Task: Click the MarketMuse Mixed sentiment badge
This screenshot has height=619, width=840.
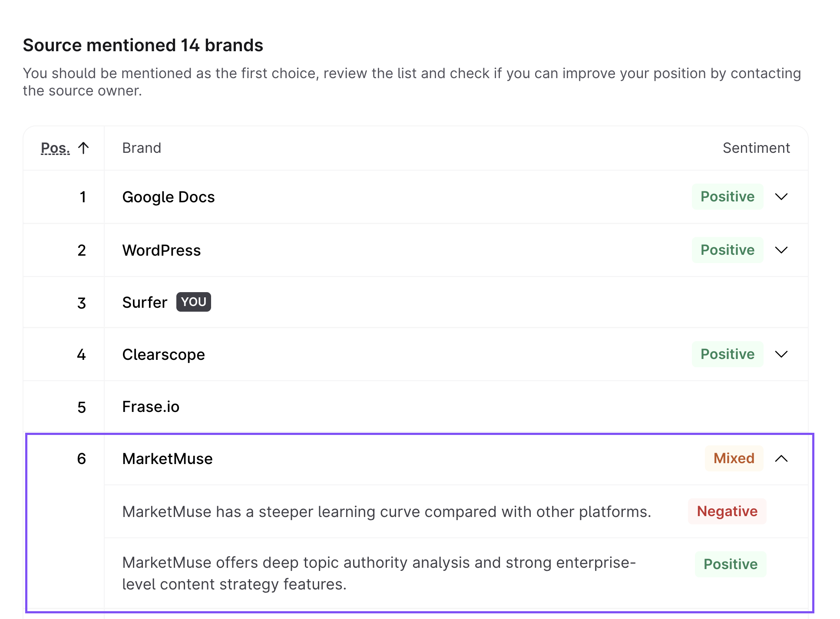Action: point(734,458)
